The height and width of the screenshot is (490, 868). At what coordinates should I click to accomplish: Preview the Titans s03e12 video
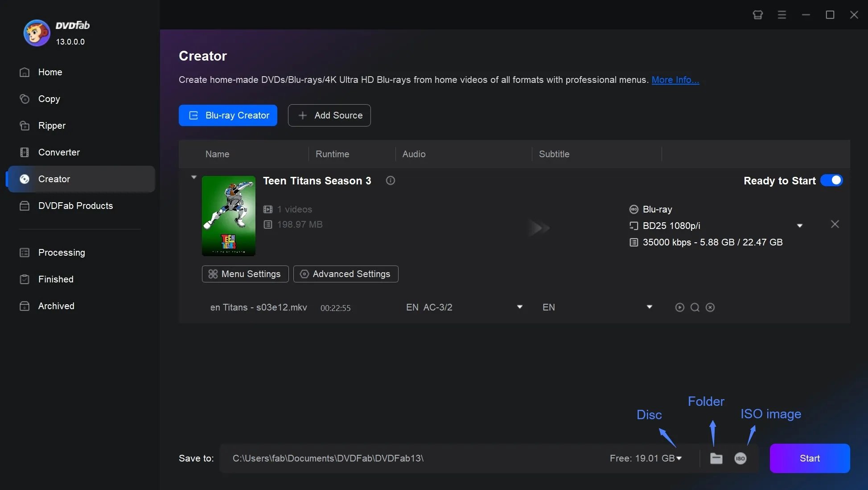pos(679,307)
